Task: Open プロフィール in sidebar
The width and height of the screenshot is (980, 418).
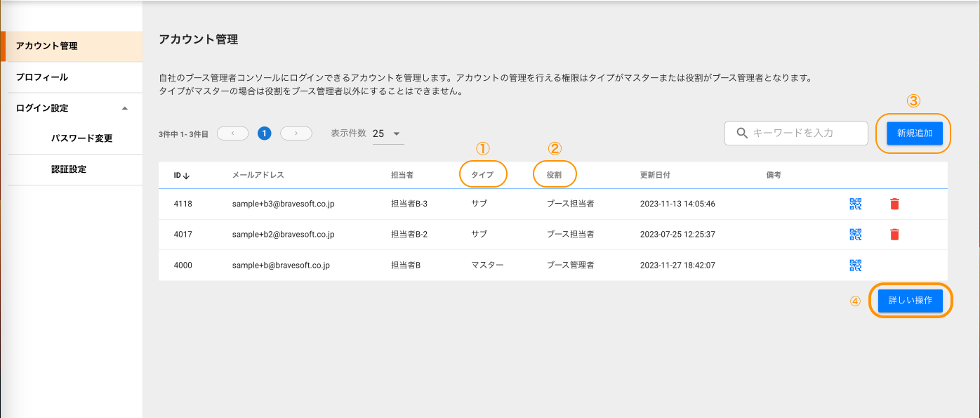Action: [72, 77]
